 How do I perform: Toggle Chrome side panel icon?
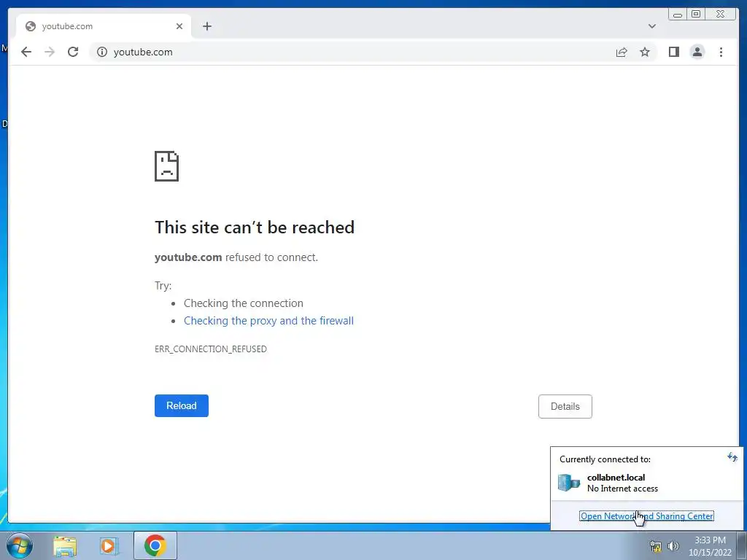673,52
